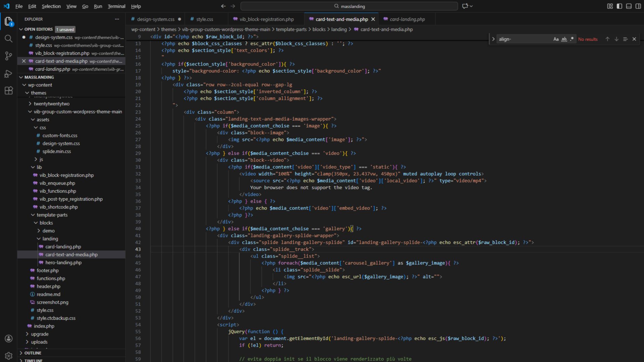This screenshot has height=362, width=644.
Task: Open Run and Debug view icon
Action: [9, 73]
